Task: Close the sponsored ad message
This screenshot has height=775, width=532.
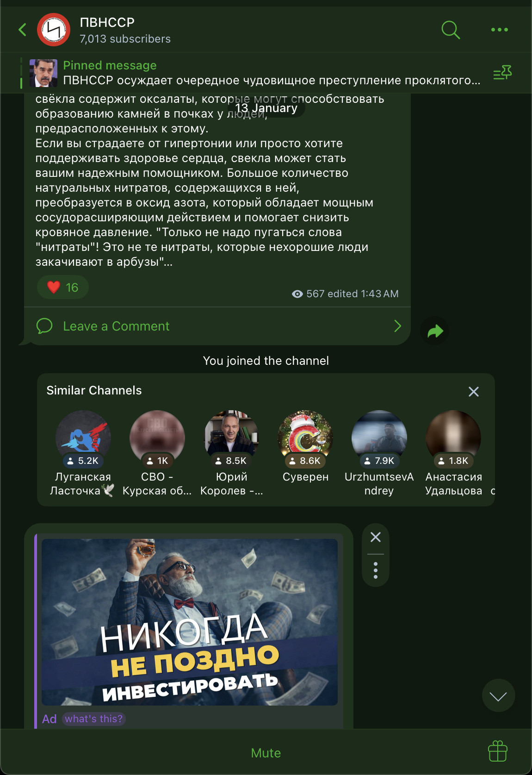Action: 376,537
